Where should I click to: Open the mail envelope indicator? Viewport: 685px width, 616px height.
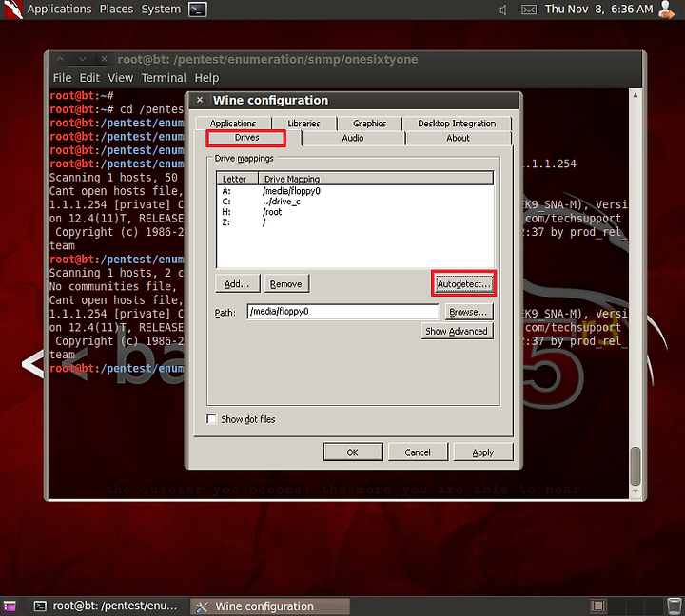pos(529,10)
